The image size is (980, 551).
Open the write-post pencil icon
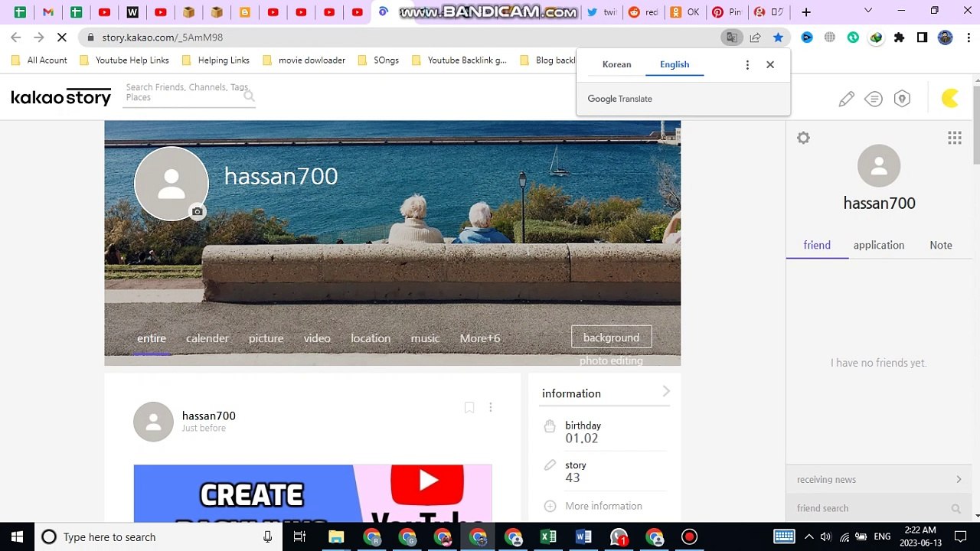click(846, 99)
